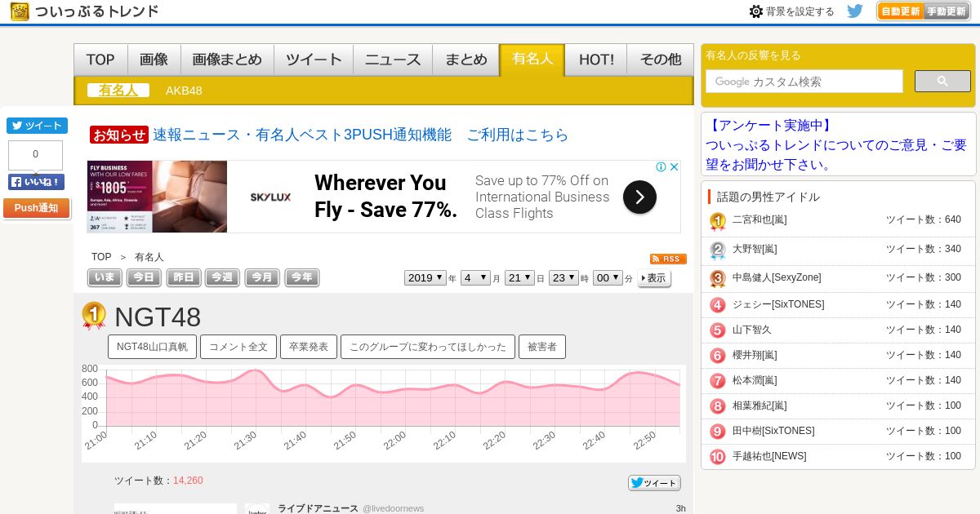Open the その他 tab
980x514 pixels.
[661, 60]
